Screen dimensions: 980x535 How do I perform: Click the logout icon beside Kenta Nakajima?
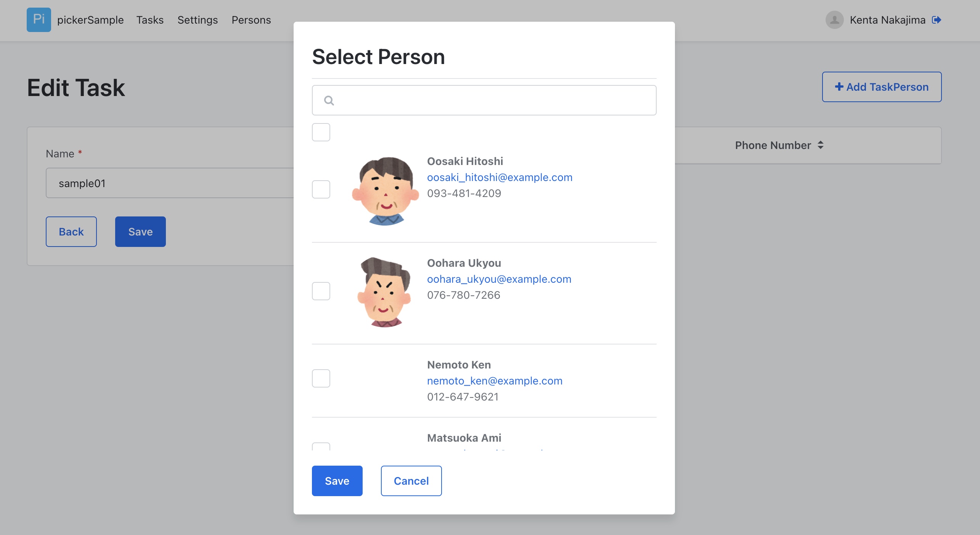click(x=937, y=20)
